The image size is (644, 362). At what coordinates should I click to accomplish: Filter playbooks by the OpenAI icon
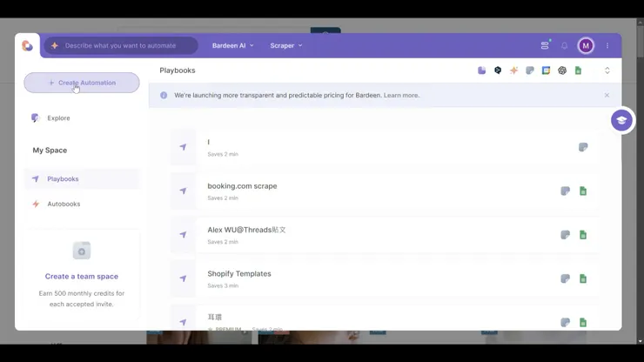(x=562, y=70)
